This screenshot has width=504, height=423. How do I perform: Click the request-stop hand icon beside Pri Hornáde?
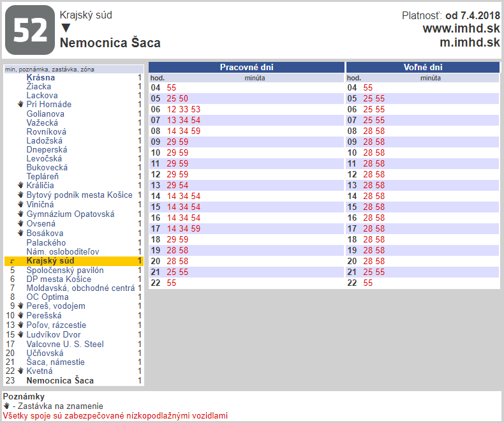(x=20, y=104)
